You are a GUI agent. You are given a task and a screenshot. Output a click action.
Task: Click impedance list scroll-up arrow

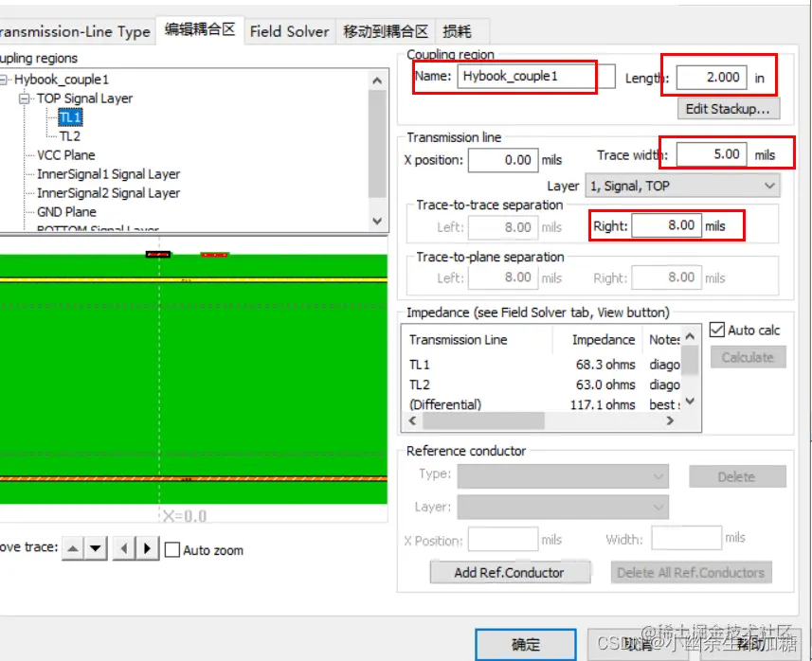pos(691,337)
